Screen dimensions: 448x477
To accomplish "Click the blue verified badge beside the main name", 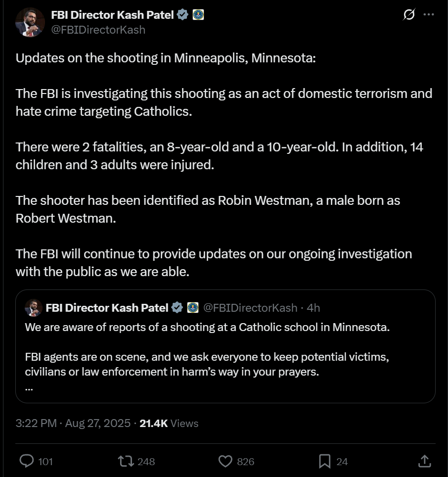I will [182, 15].
